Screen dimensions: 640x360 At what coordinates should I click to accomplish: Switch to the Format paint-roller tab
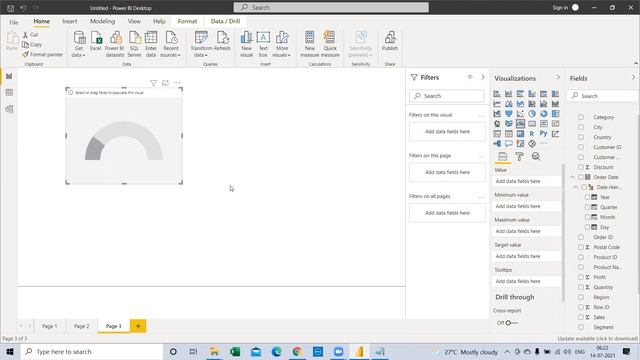(519, 157)
